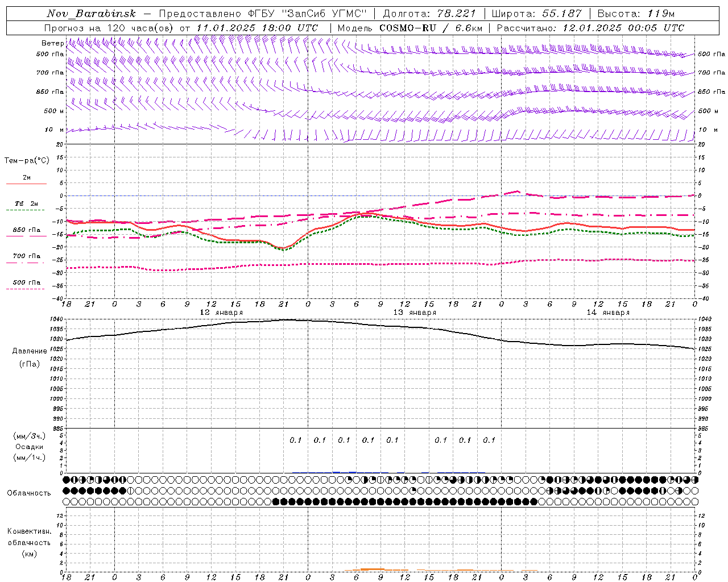
Task: Click the 2м temperature legend line
Action: [26, 184]
